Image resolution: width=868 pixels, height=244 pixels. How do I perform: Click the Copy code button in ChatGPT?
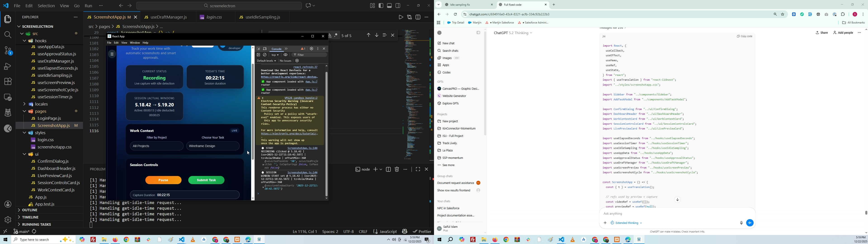745,36
